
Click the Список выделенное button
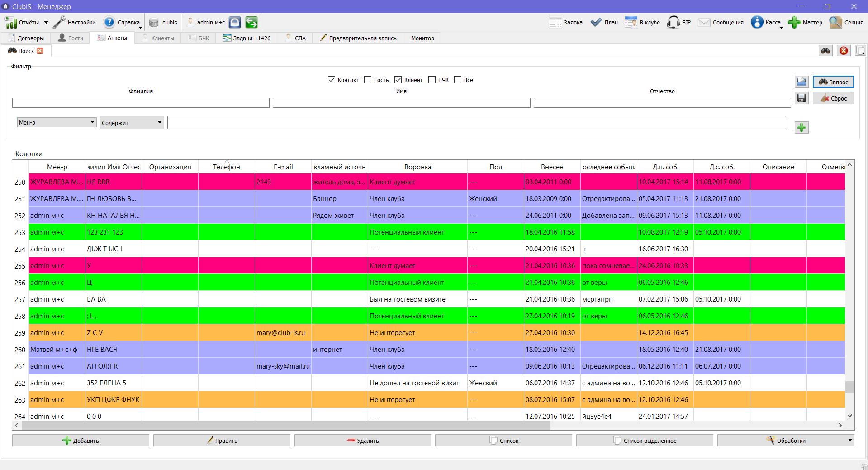pos(645,440)
